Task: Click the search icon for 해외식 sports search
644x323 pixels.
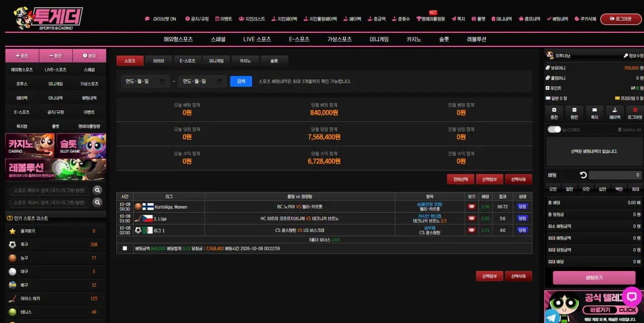Action: [98, 190]
